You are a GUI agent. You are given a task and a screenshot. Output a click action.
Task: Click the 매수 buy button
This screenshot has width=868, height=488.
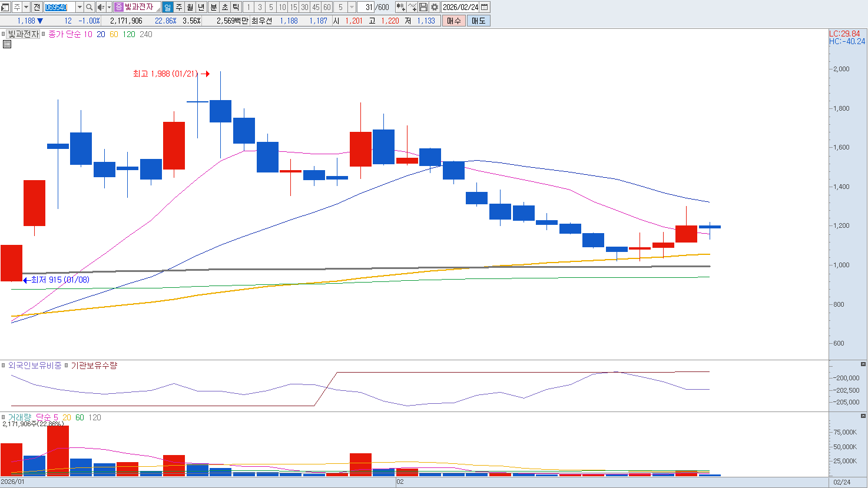tap(453, 21)
